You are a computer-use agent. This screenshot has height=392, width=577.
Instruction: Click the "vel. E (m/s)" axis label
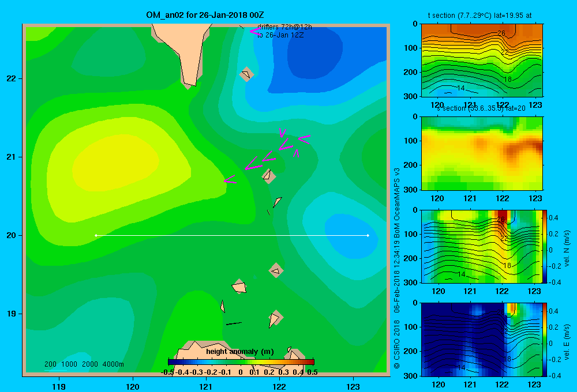pyautogui.click(x=567, y=342)
